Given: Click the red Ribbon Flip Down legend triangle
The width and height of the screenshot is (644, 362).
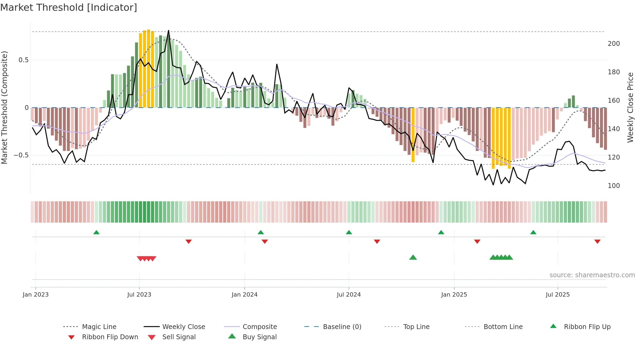Looking at the screenshot, I should click(x=71, y=337).
